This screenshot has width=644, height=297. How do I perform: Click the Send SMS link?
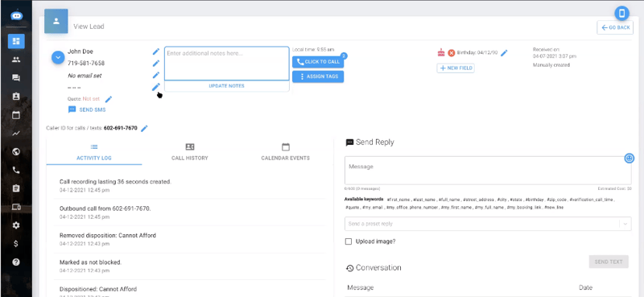click(87, 109)
